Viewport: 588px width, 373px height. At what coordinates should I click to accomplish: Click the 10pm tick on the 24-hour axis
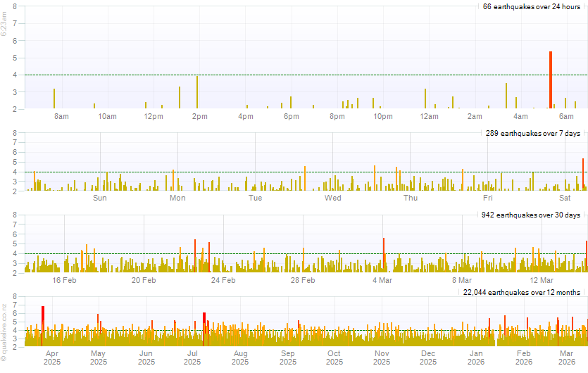[383, 116]
